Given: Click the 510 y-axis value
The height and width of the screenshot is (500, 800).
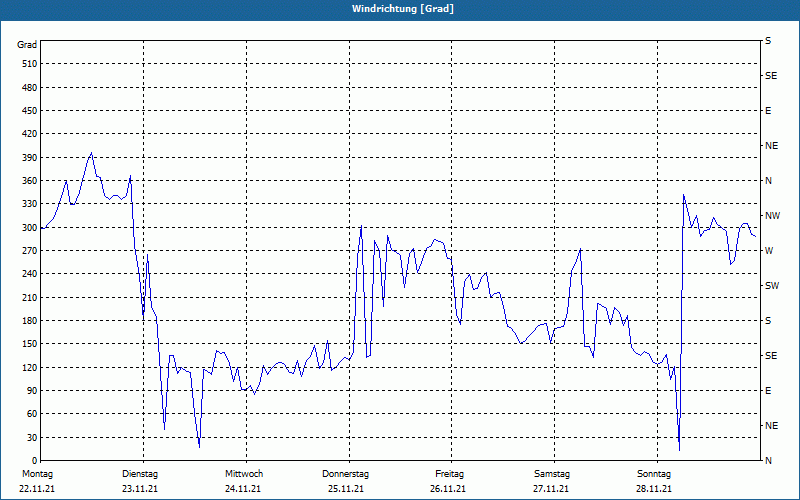Looking at the screenshot, I should pyautogui.click(x=30, y=64).
